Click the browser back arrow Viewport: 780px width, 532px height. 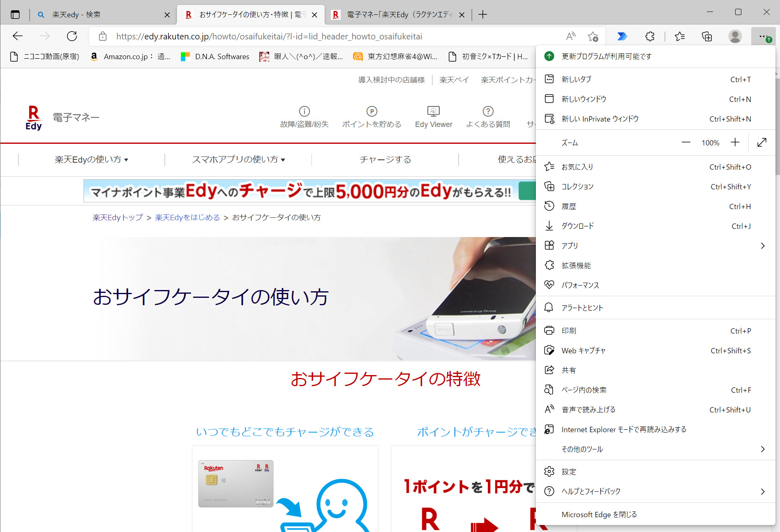[x=18, y=36]
